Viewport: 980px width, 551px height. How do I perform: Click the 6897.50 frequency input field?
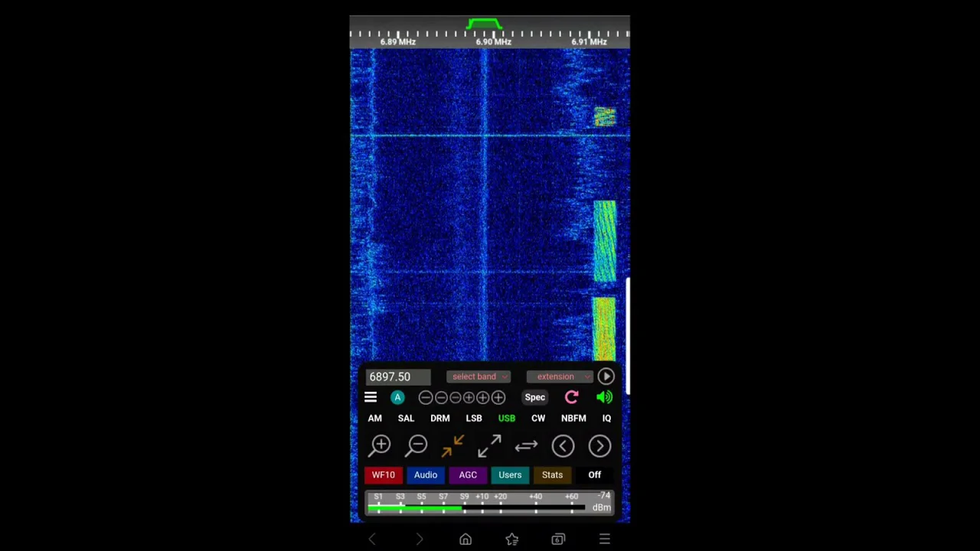click(x=398, y=377)
